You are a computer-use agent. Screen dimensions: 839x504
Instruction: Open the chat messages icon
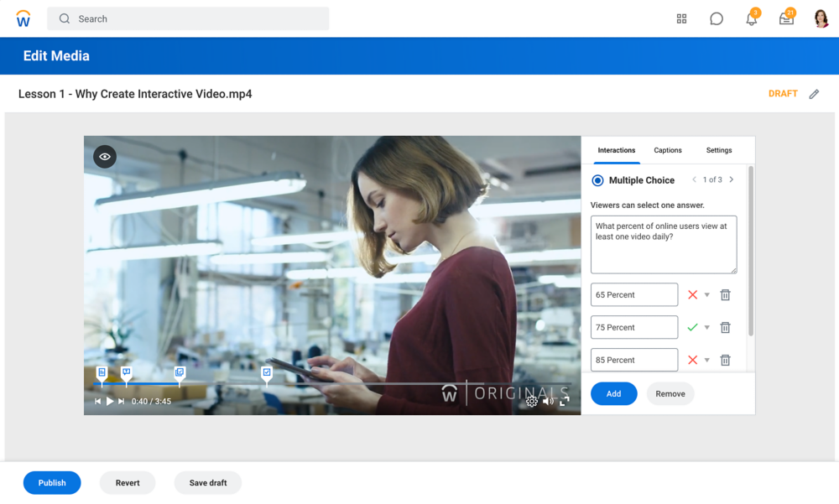(716, 18)
